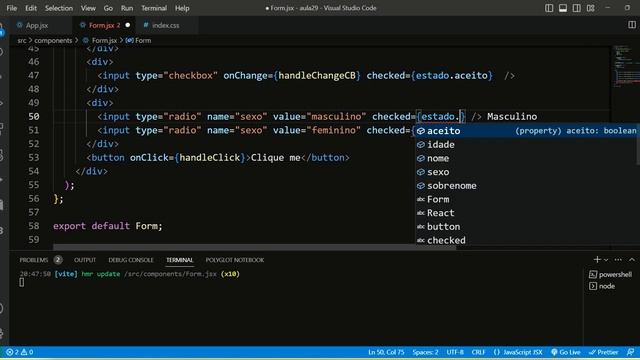This screenshot has width=640, height=360.
Task: Click the Form symbol breadcrumb
Action: pos(139,40)
